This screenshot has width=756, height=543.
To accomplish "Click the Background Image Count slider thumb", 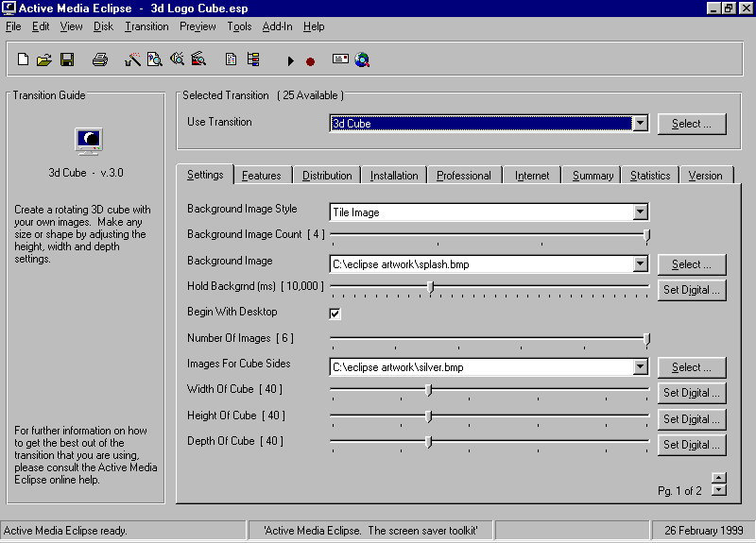I will point(646,235).
